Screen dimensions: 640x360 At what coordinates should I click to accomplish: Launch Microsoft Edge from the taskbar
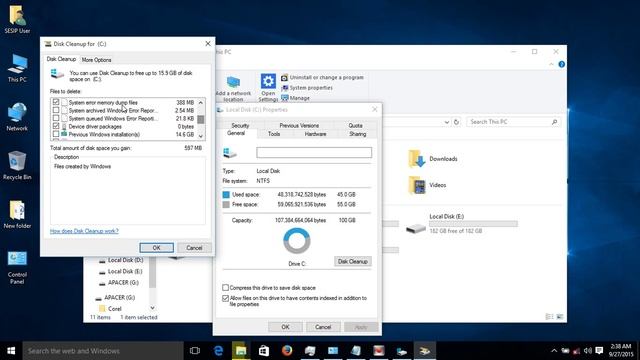[218, 351]
